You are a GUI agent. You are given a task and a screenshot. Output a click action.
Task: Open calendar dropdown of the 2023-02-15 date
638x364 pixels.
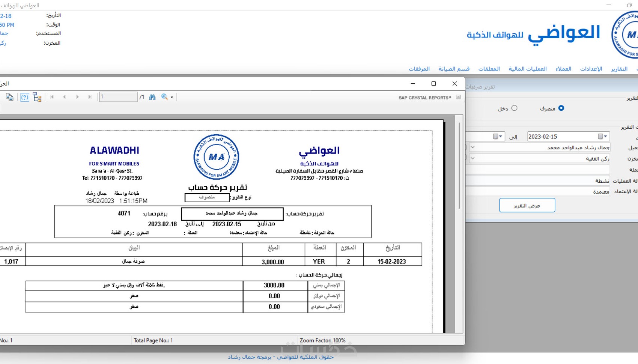pos(603,137)
